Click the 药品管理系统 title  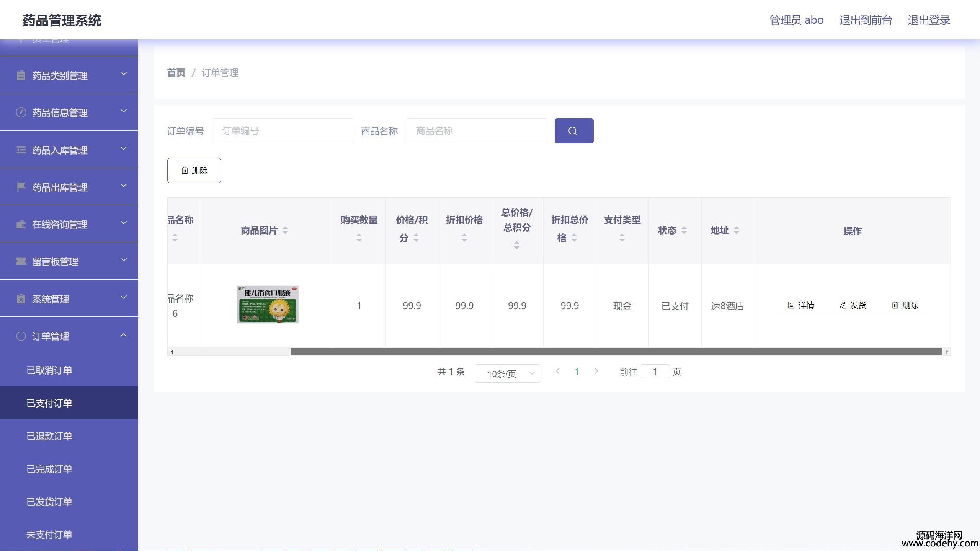62,20
